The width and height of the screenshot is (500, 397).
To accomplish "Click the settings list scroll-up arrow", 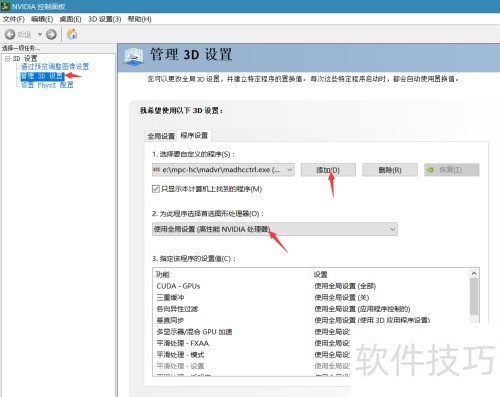I will 474,274.
